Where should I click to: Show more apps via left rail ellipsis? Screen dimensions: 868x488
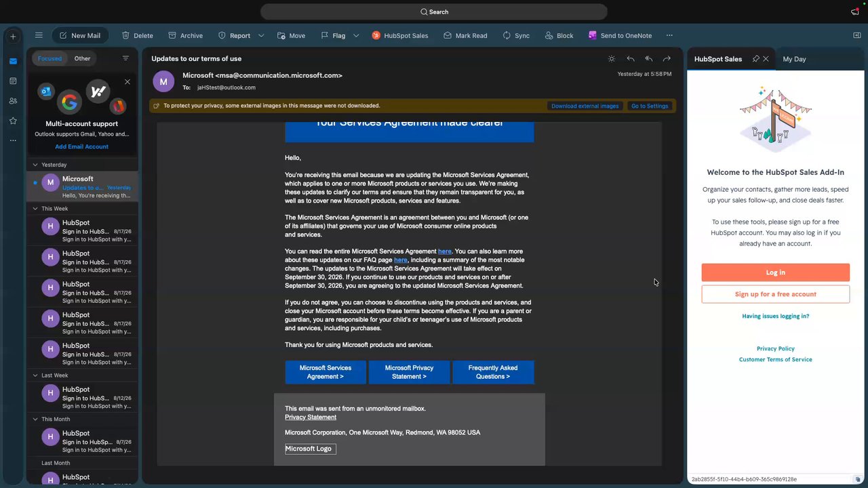pos(13,140)
